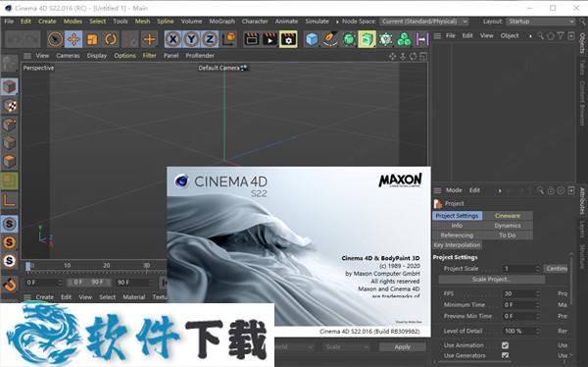Add Subdivision Surface generator
Screen dimensions: 588x367
349,39
